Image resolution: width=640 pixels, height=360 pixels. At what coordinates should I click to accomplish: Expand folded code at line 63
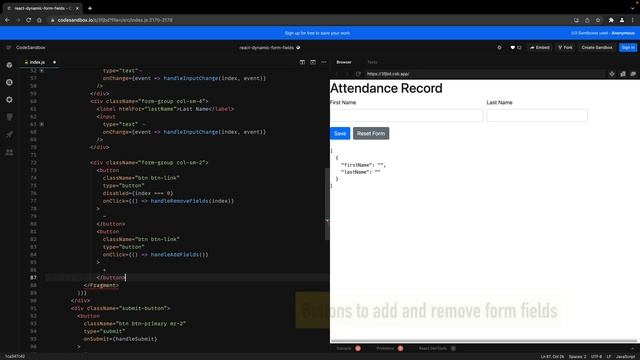[x=42, y=124]
